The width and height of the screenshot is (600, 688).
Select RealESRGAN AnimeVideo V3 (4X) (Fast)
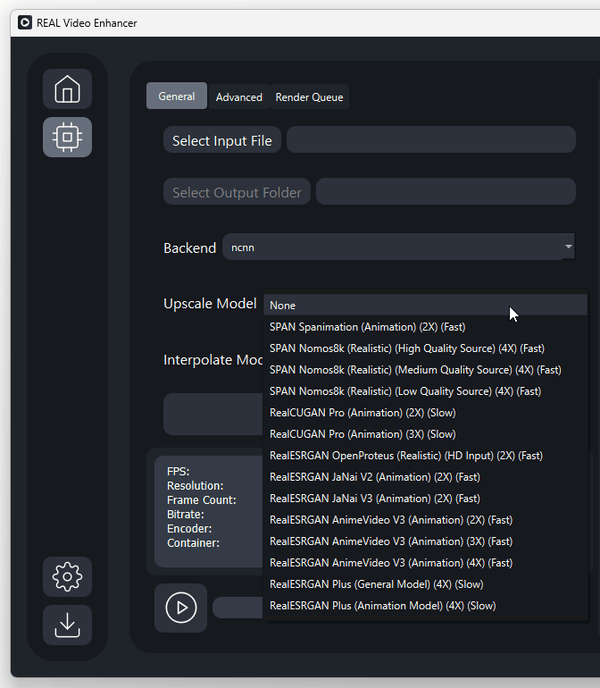pos(425,563)
